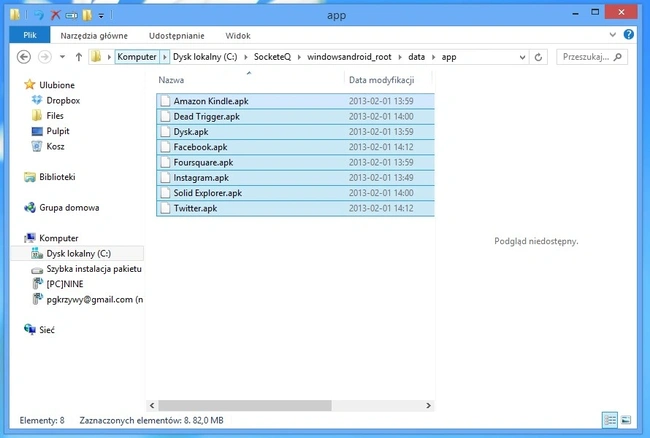Open the [PC]NINE network location
Screen dimensions: 650x438
point(58,284)
